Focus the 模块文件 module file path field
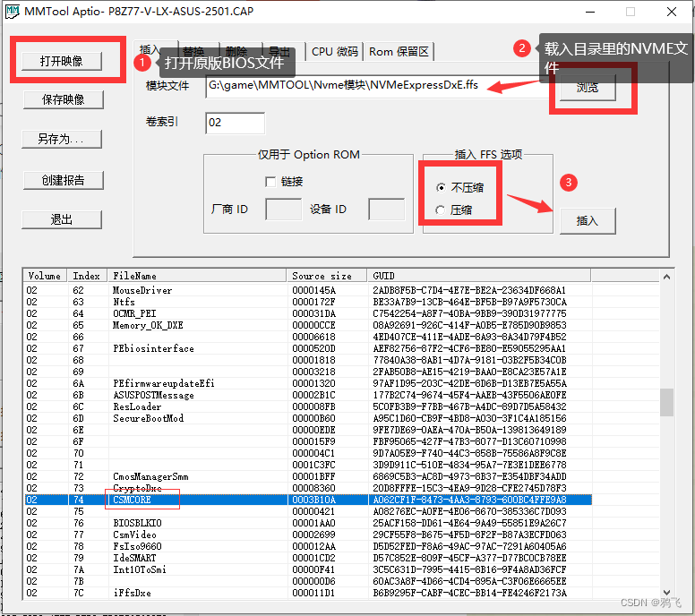Image resolution: width=695 pixels, height=616 pixels. pos(377,86)
